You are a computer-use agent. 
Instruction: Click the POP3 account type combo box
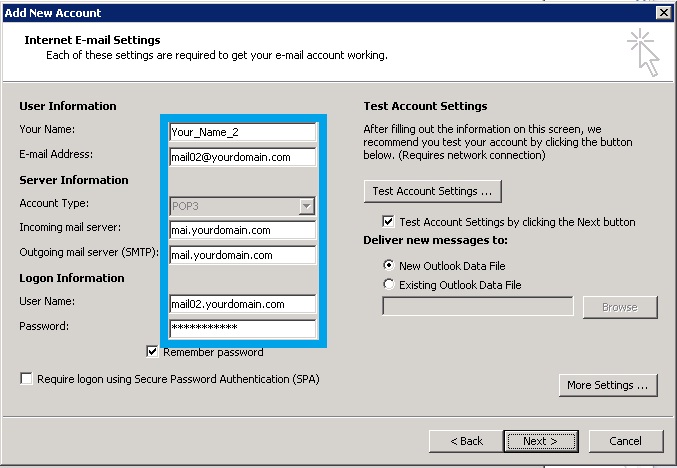(x=242, y=206)
